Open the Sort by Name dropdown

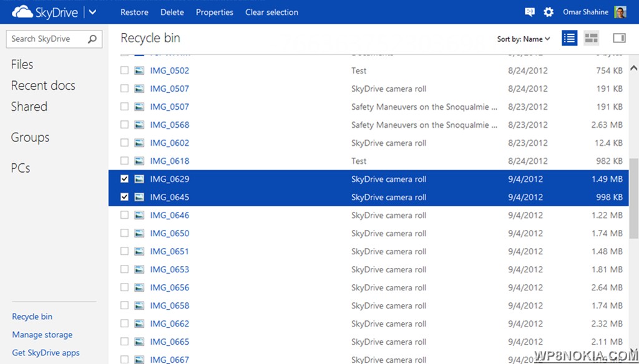click(x=524, y=39)
